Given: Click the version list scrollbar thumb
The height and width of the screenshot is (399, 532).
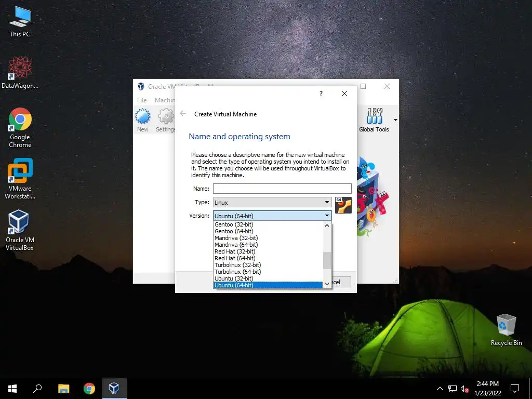Looking at the screenshot, I should [x=327, y=260].
